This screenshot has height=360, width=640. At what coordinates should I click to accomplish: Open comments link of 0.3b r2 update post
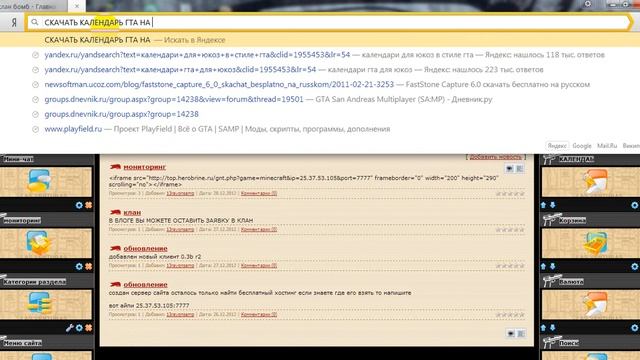coord(259,265)
